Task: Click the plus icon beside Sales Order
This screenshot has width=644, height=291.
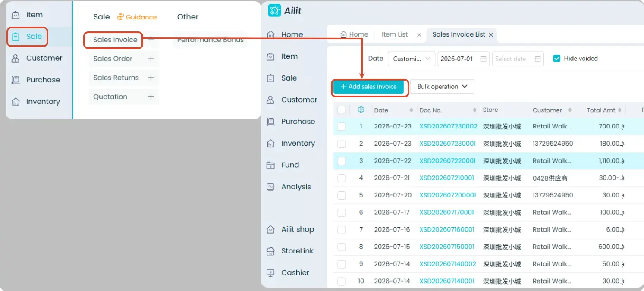Action: click(151, 58)
